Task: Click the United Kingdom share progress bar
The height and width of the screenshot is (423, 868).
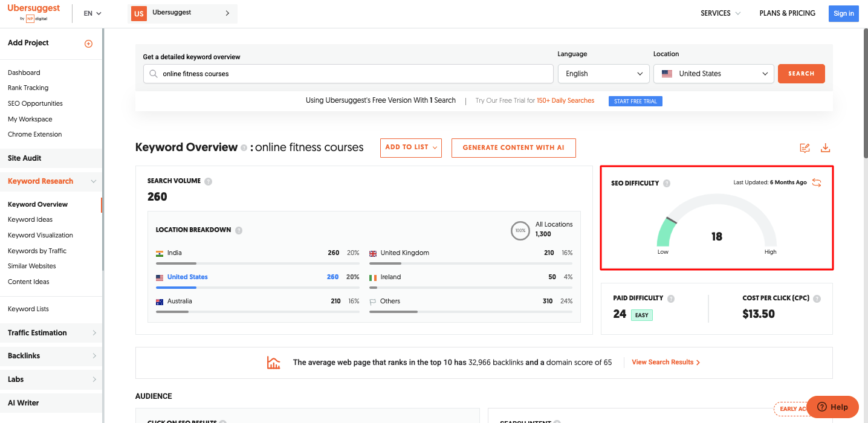Action: pos(471,263)
